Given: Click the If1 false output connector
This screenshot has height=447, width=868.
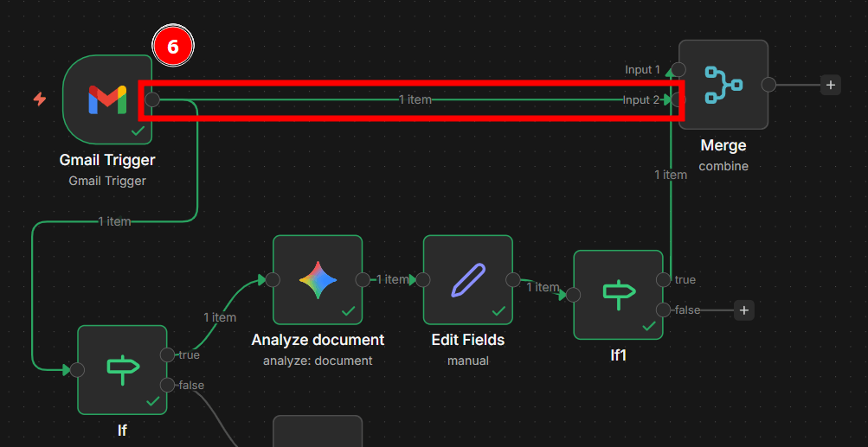Looking at the screenshot, I should coord(663,310).
